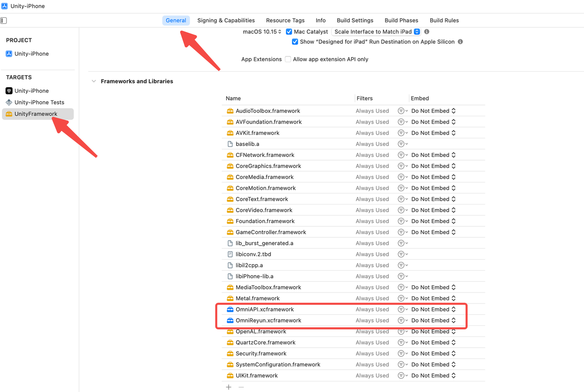The height and width of the screenshot is (392, 584).
Task: Click the info icon after Apple Silicon option
Action: point(460,42)
